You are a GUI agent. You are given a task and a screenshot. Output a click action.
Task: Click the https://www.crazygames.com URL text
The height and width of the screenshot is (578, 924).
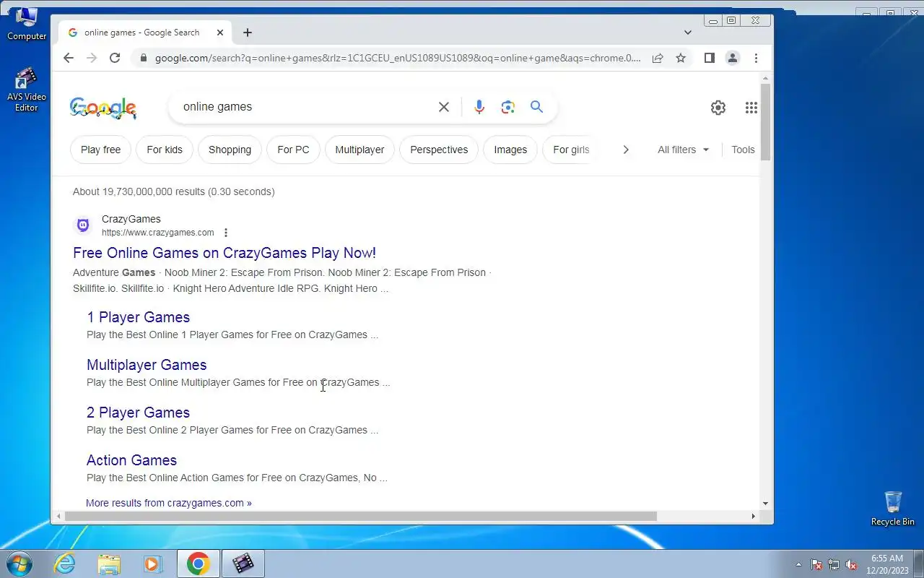point(157,233)
